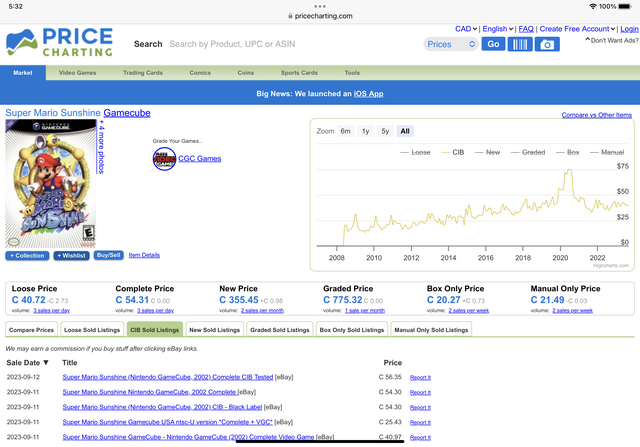Open the CAD currency dropdown

(x=466, y=29)
